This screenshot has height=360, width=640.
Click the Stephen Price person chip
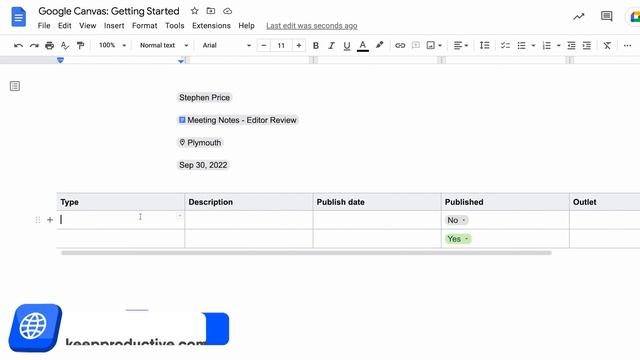tap(204, 98)
